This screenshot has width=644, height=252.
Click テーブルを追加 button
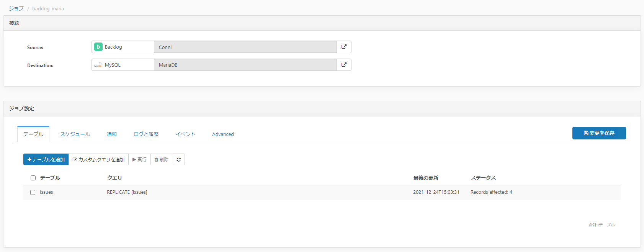point(46,159)
